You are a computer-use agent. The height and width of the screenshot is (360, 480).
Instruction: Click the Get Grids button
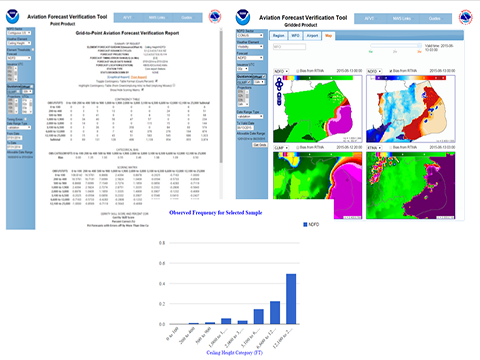pos(260,145)
